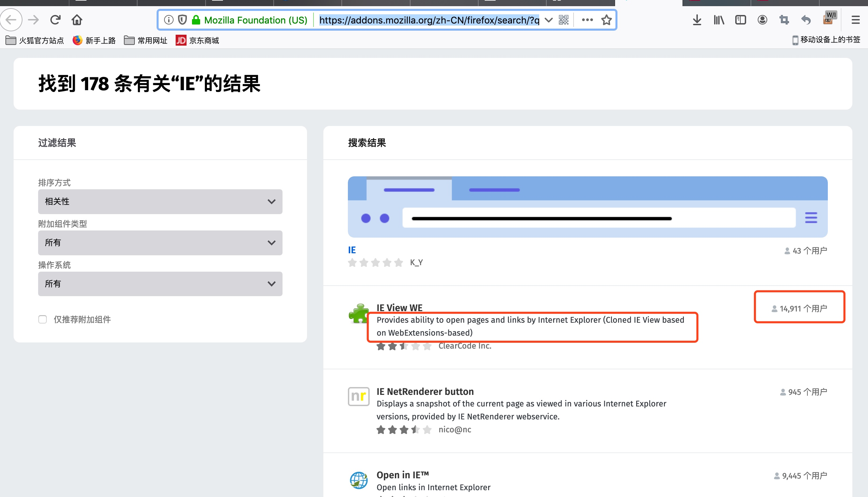868x497 pixels.
Task: Open the 排序方式 sort dropdown
Action: 160,202
